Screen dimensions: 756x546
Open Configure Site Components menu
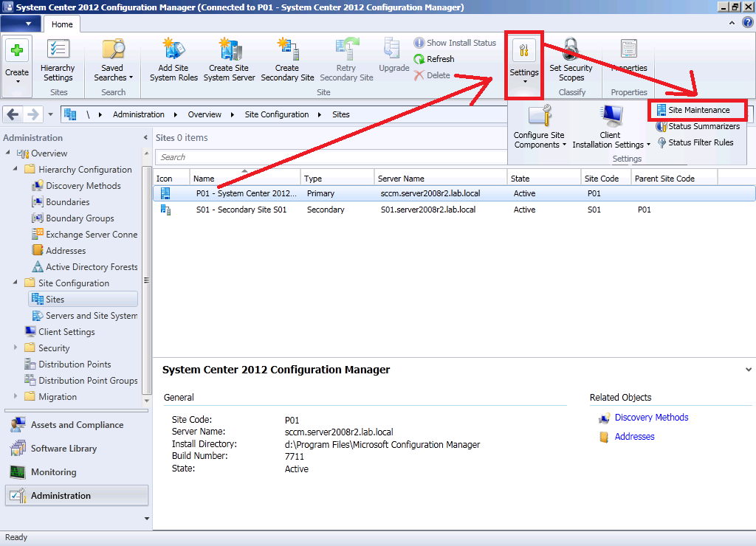[540, 127]
